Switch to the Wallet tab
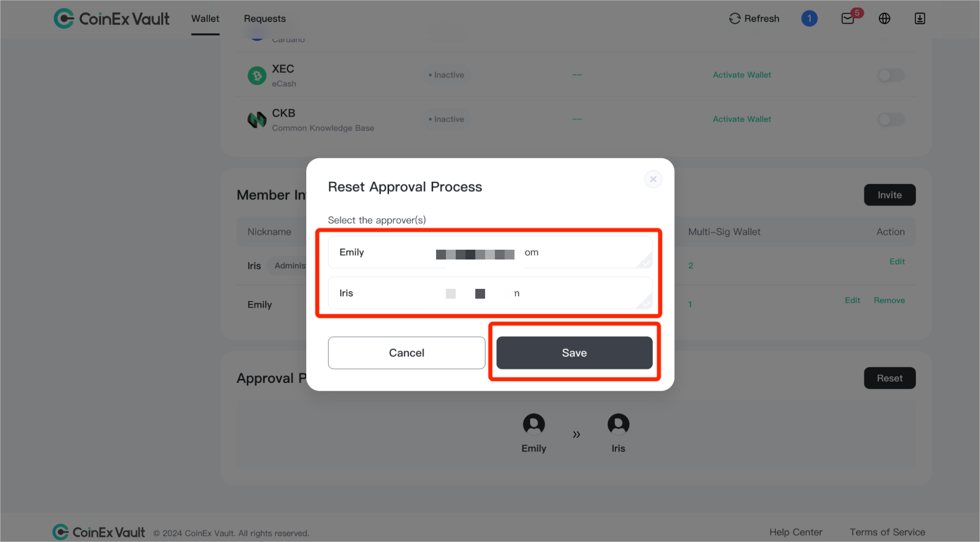The height and width of the screenshot is (542, 980). pos(205,19)
